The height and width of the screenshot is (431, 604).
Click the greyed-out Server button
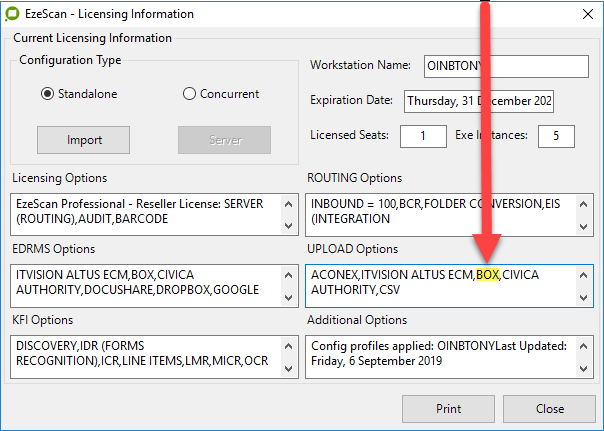(x=225, y=139)
